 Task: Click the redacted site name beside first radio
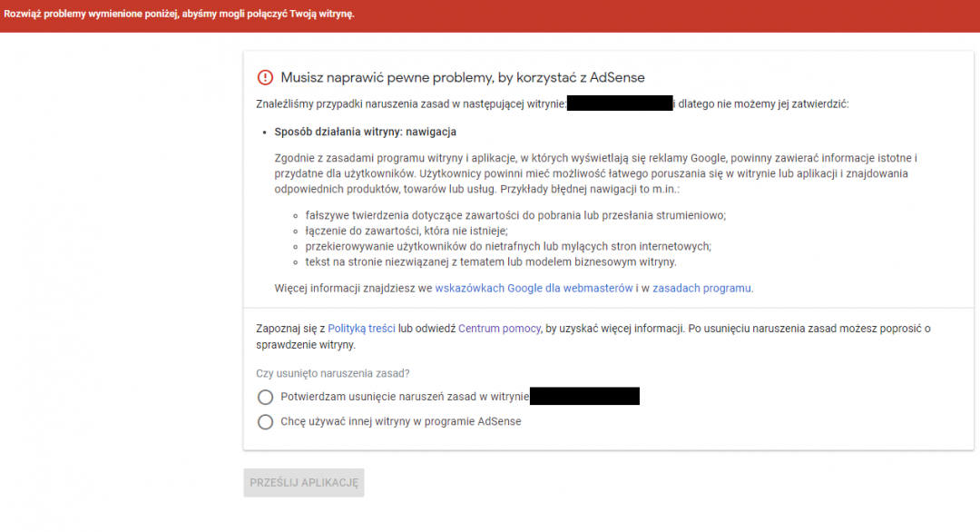585,396
